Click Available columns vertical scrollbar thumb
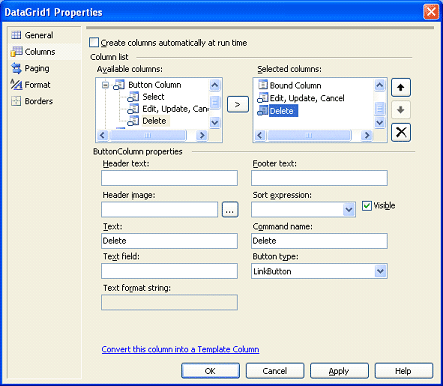Screen dimensions: 443x386 pyautogui.click(x=215, y=102)
